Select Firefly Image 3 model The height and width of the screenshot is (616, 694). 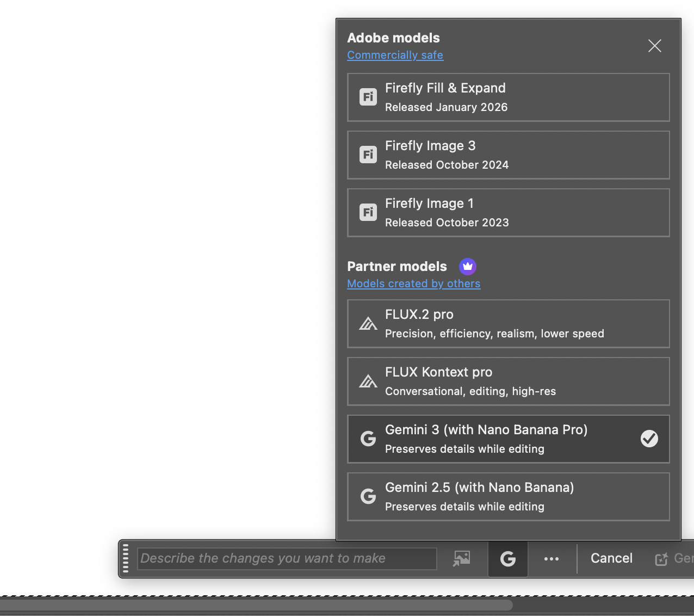click(509, 155)
